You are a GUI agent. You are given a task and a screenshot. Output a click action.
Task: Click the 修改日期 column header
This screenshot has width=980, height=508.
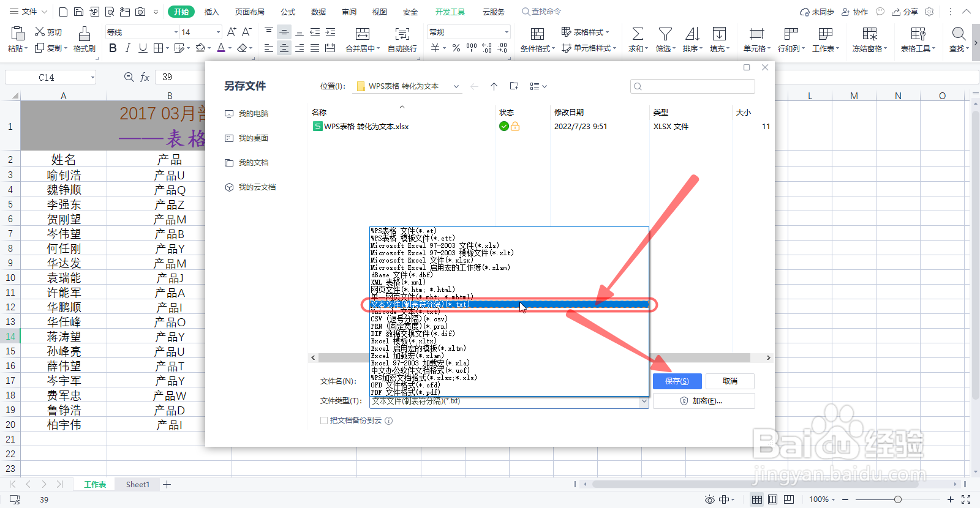coord(569,113)
